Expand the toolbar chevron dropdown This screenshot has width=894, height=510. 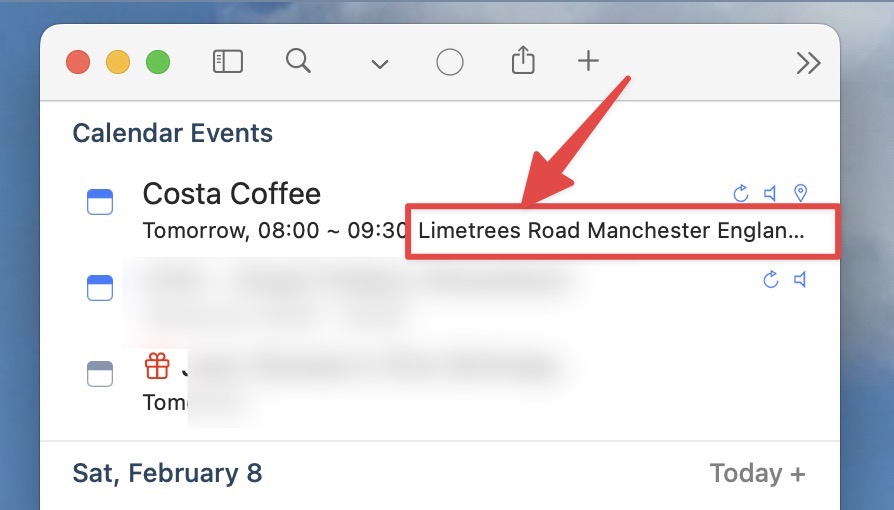pyautogui.click(x=380, y=64)
